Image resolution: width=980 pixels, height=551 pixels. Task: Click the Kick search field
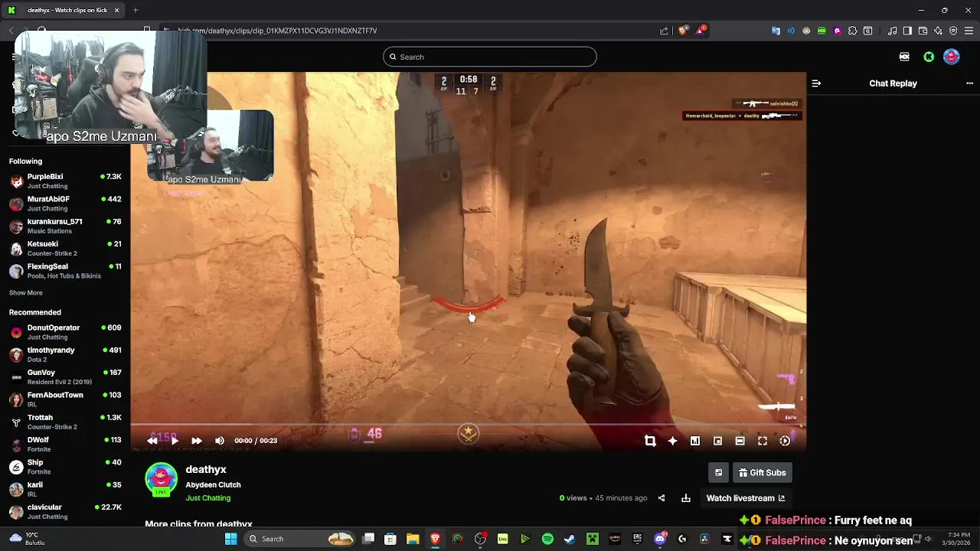coord(490,57)
